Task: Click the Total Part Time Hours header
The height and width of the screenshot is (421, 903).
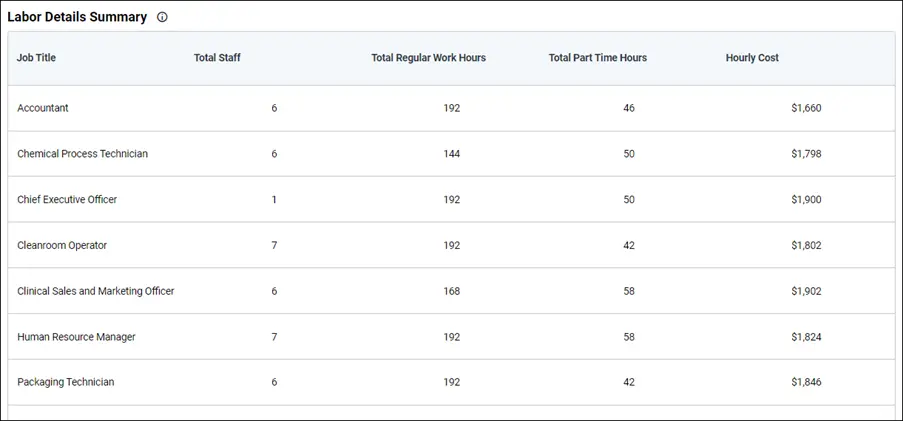Action: pyautogui.click(x=598, y=58)
